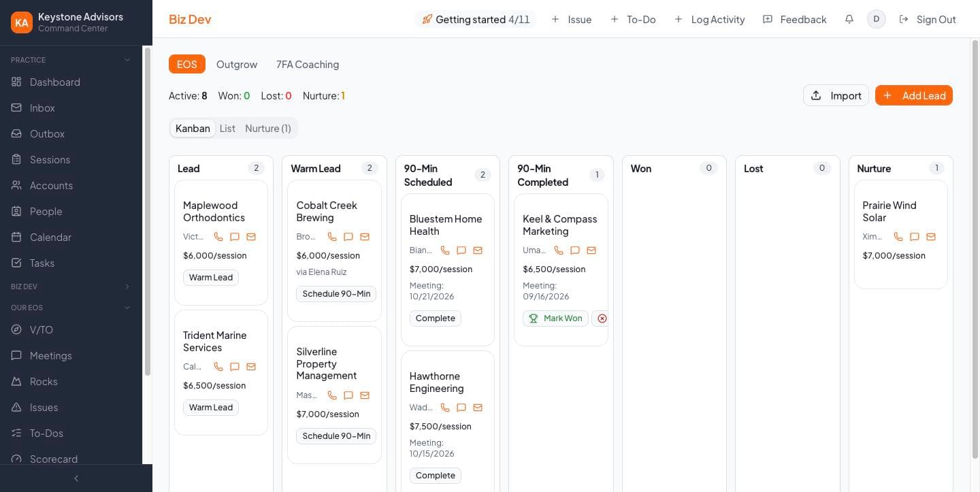Open Tasks in the sidebar

click(x=71, y=263)
